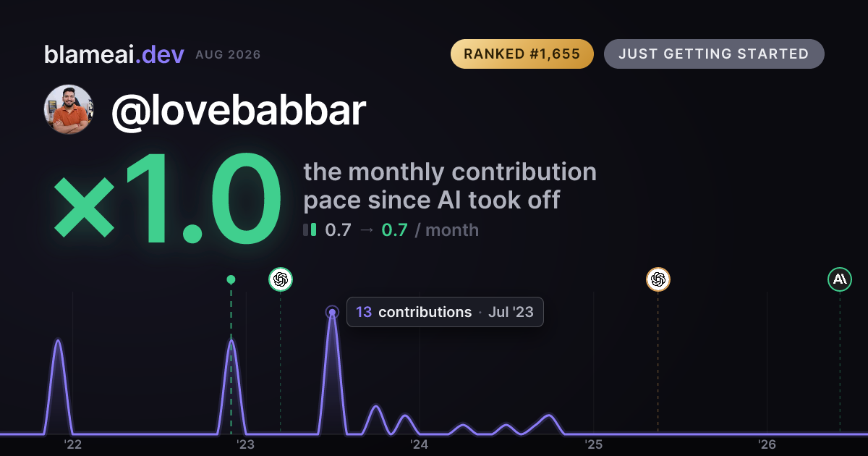Click the Anthropic logo marker
Screen dimensions: 868x456
coord(840,279)
